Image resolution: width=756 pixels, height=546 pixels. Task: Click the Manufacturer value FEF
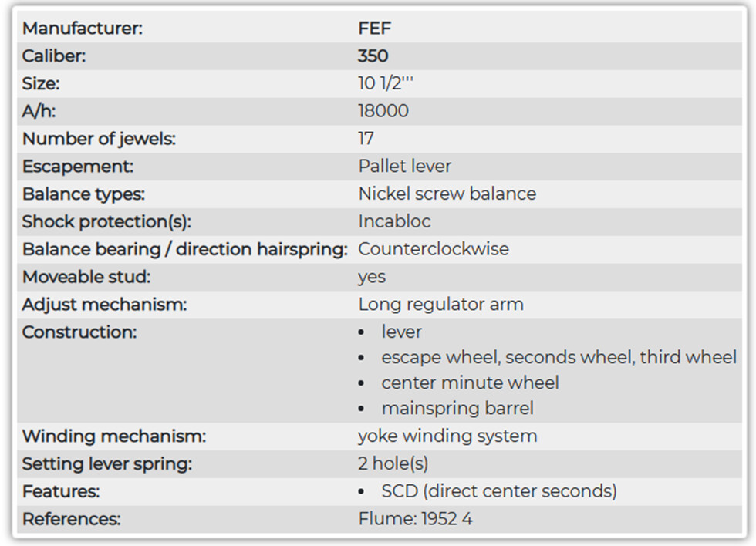pyautogui.click(x=374, y=28)
